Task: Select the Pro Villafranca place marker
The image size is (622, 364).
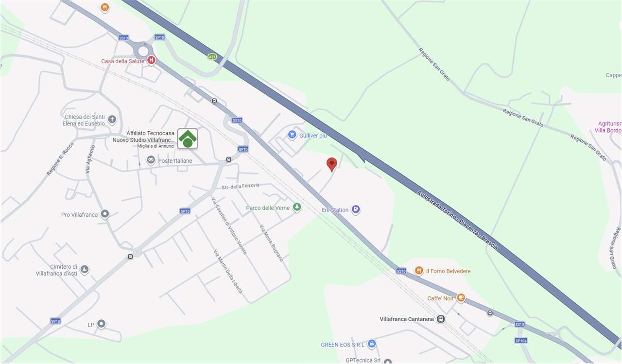Action: pos(105,214)
